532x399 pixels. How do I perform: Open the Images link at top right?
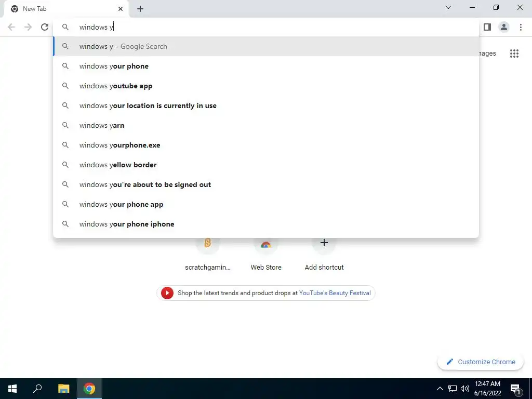point(487,54)
